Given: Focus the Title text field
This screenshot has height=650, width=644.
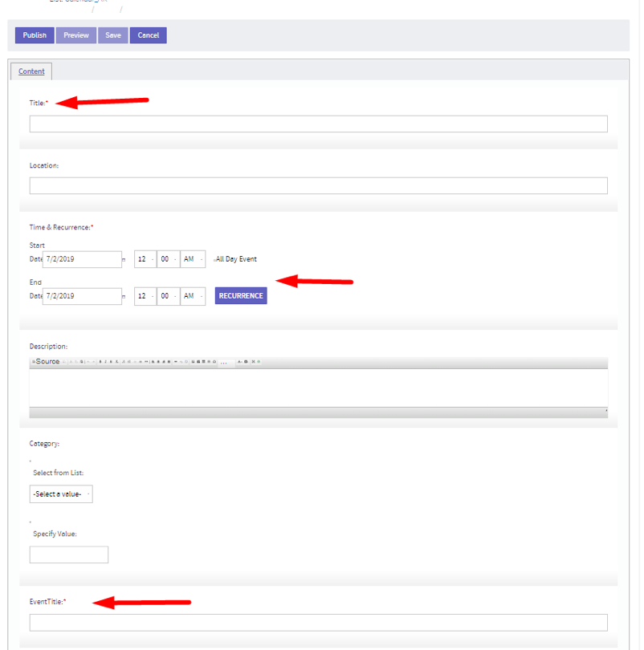Looking at the screenshot, I should coord(318,124).
